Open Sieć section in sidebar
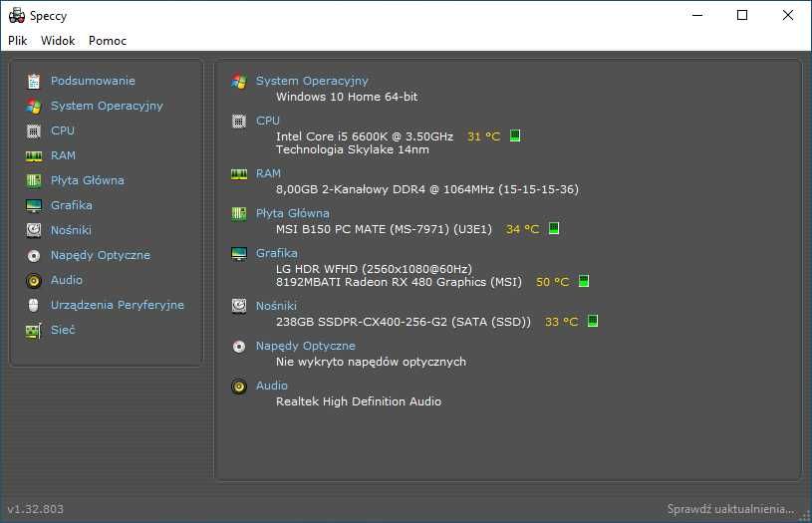The width and height of the screenshot is (812, 523). point(63,330)
